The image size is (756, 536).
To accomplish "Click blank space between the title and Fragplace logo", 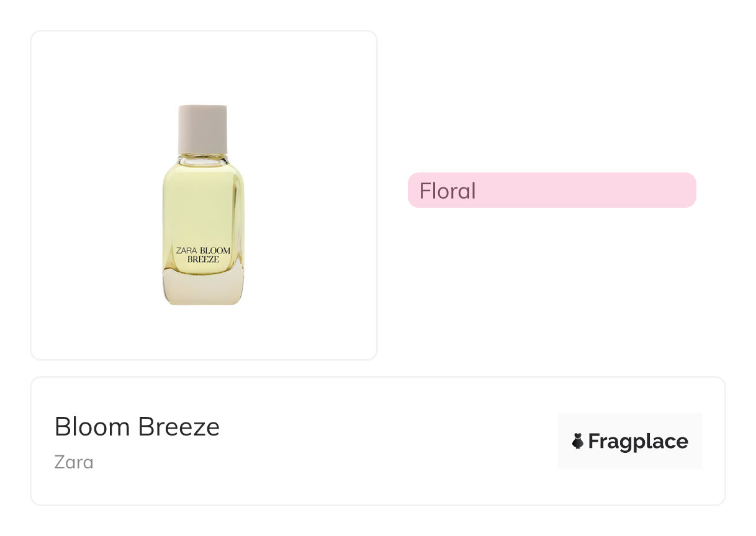I will tap(385, 440).
